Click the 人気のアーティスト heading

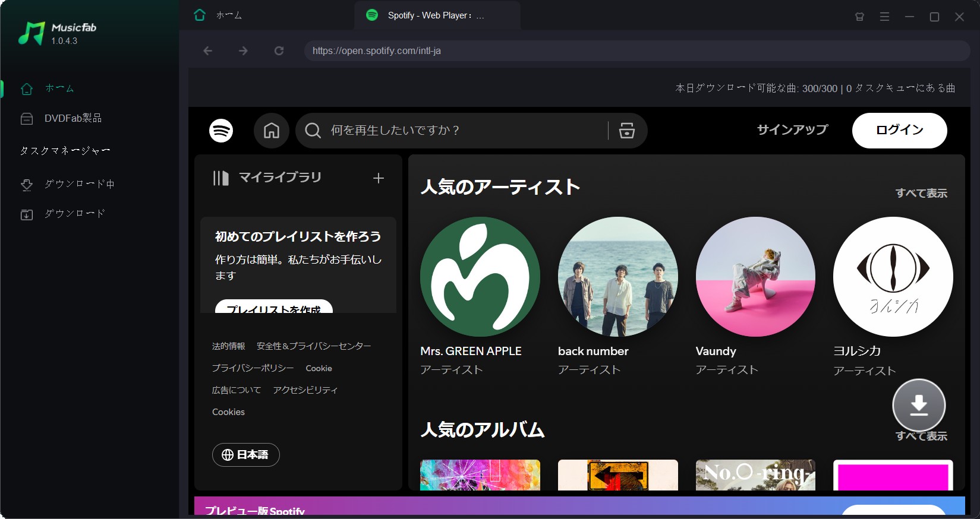(x=500, y=187)
